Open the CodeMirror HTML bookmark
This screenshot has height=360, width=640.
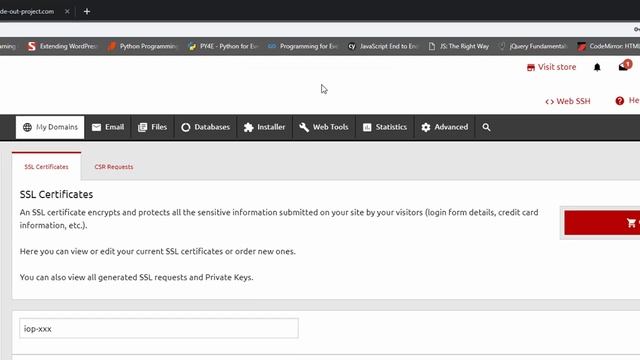point(608,46)
